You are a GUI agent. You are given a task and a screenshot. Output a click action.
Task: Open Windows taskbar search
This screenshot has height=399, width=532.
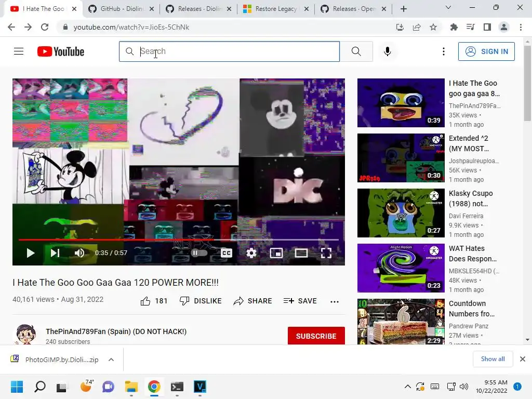[39, 387]
